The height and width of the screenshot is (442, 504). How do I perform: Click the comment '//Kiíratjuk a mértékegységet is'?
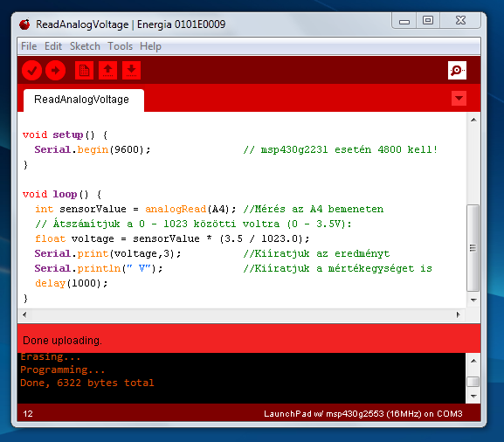(x=338, y=268)
